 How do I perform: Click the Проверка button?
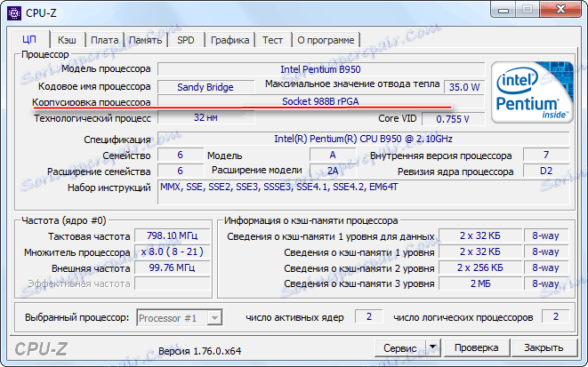(476, 348)
